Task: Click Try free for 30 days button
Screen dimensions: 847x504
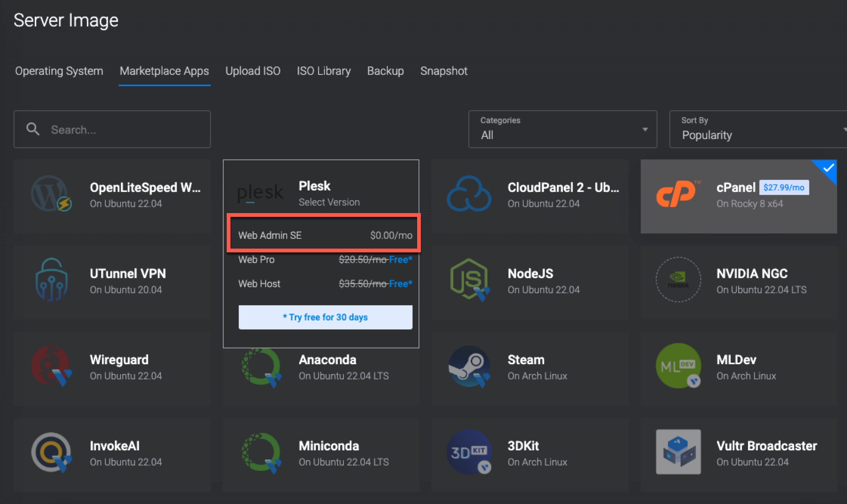Action: 325,317
